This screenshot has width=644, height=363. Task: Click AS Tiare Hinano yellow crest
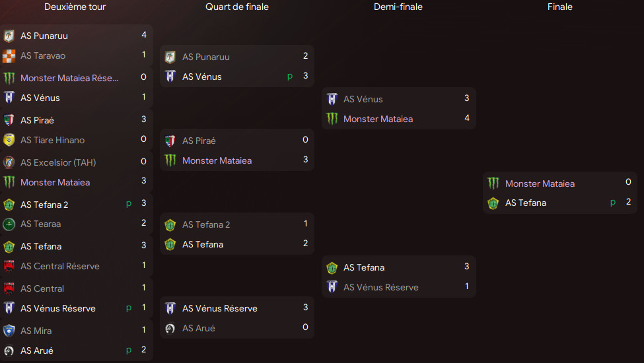[9, 140]
